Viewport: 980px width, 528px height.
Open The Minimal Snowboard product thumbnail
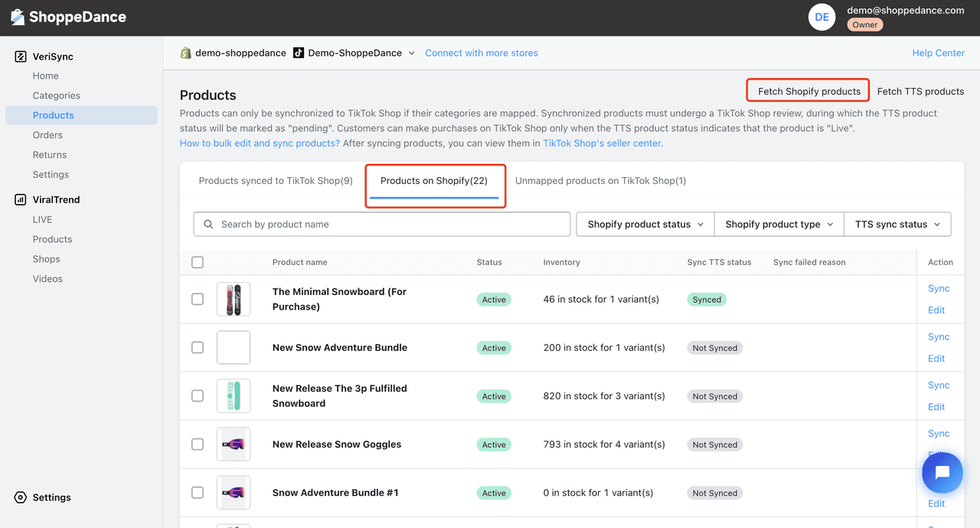234,299
